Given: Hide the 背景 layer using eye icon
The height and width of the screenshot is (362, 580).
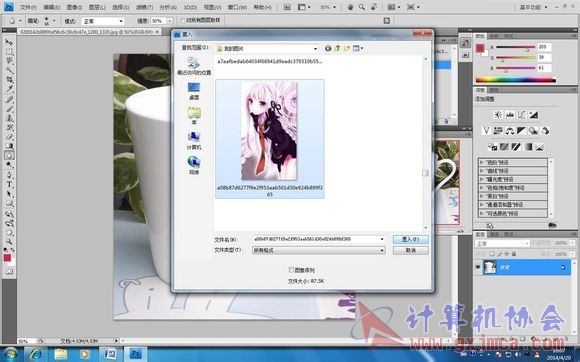Looking at the screenshot, I should click(478, 267).
